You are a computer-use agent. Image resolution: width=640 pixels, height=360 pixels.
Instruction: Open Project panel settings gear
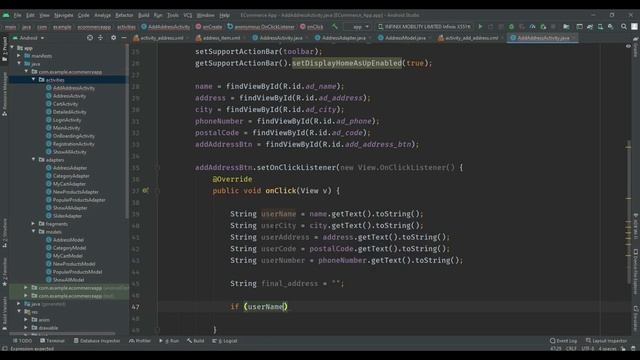tap(113, 38)
